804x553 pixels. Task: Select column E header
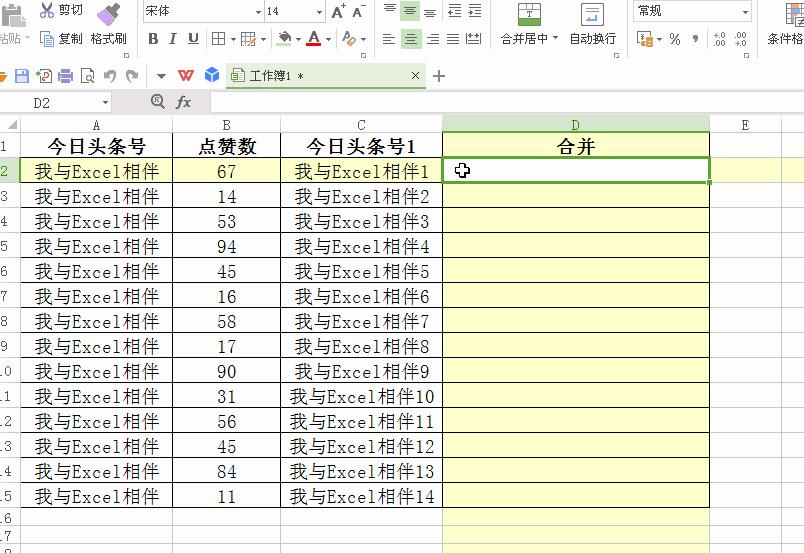pos(745,125)
